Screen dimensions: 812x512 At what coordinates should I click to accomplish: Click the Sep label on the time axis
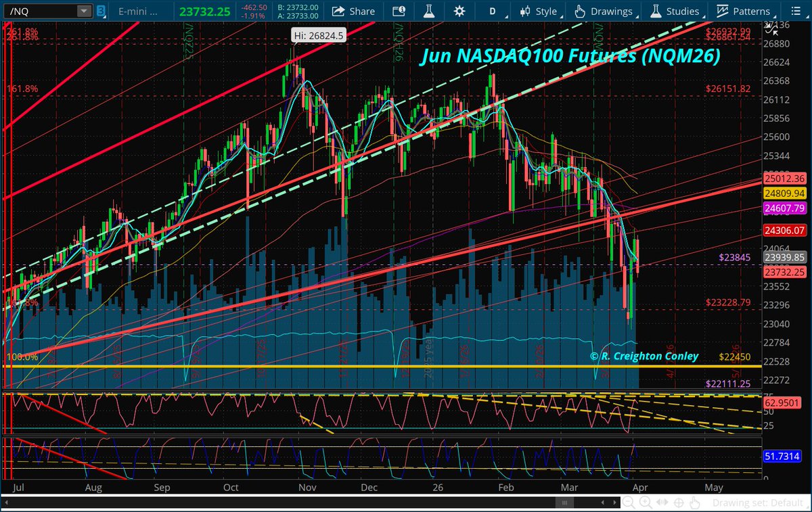pos(161,487)
